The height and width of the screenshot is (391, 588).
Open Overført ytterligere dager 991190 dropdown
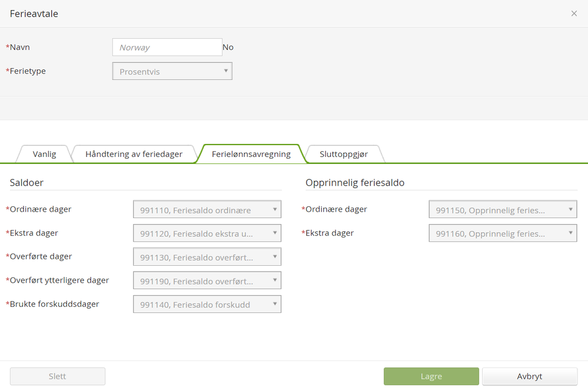tap(207, 281)
